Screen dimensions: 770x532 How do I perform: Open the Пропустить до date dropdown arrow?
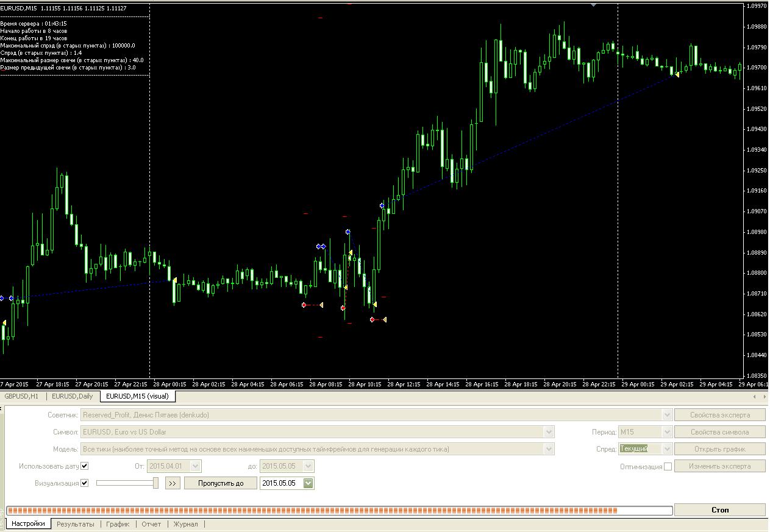(308, 483)
